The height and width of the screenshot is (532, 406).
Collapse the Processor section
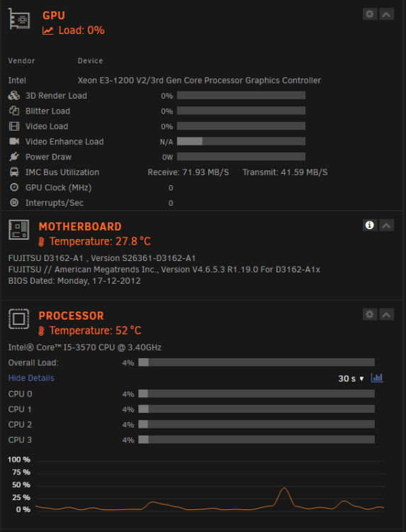pyautogui.click(x=386, y=314)
